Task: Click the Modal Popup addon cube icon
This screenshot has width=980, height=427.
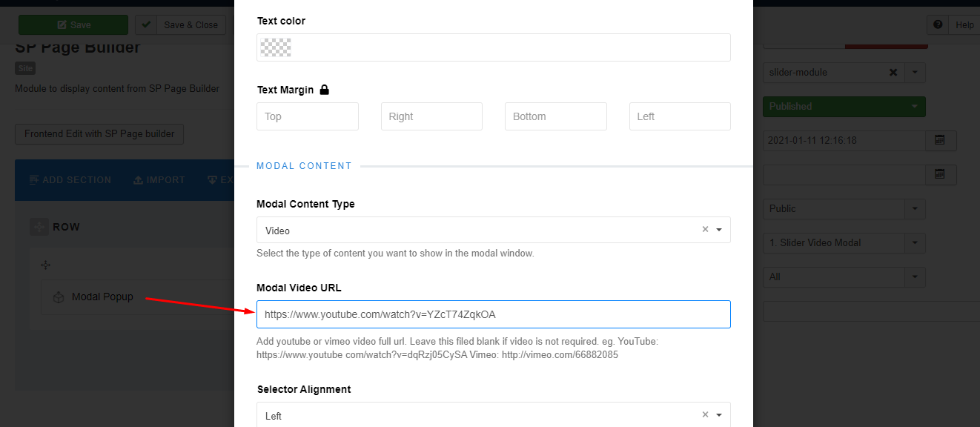Action: (59, 297)
